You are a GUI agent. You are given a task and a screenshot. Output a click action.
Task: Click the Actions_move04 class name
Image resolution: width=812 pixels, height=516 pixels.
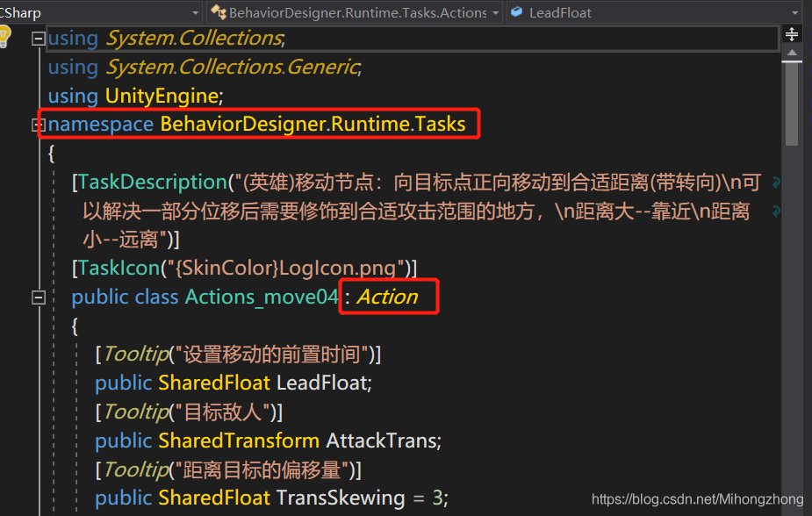coord(262,297)
